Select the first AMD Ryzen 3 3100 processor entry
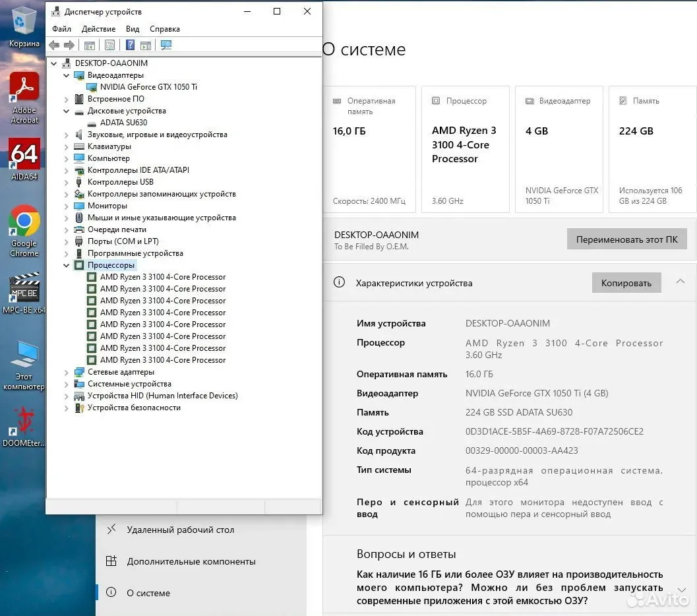 tap(163, 277)
